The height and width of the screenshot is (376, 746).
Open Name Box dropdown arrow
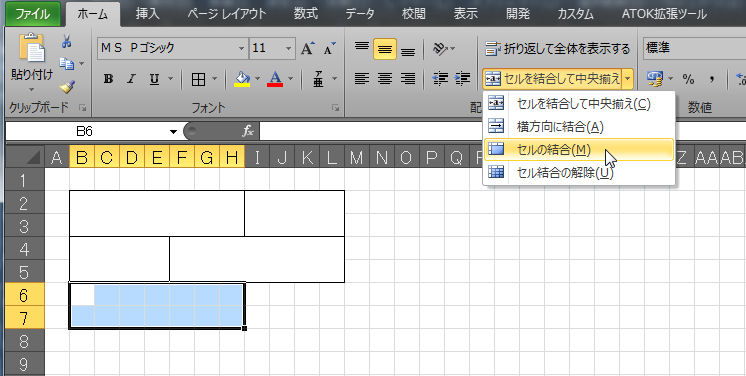click(173, 132)
